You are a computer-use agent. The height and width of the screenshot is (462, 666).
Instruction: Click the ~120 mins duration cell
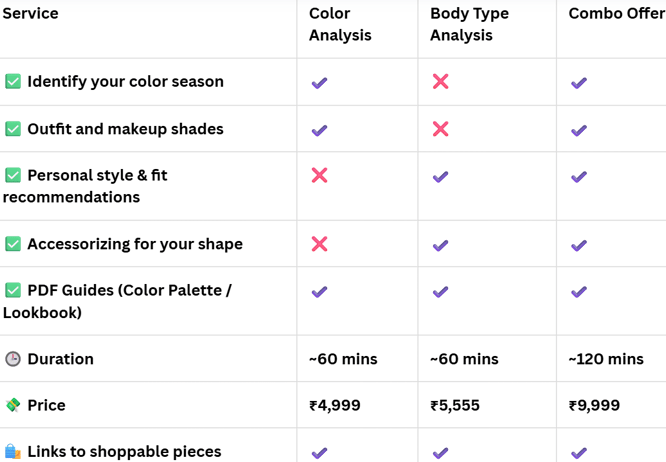pos(606,359)
